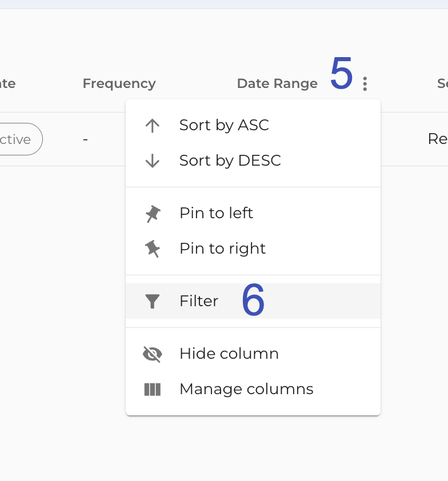Open the Date Range column's three-dot menu

tap(365, 84)
